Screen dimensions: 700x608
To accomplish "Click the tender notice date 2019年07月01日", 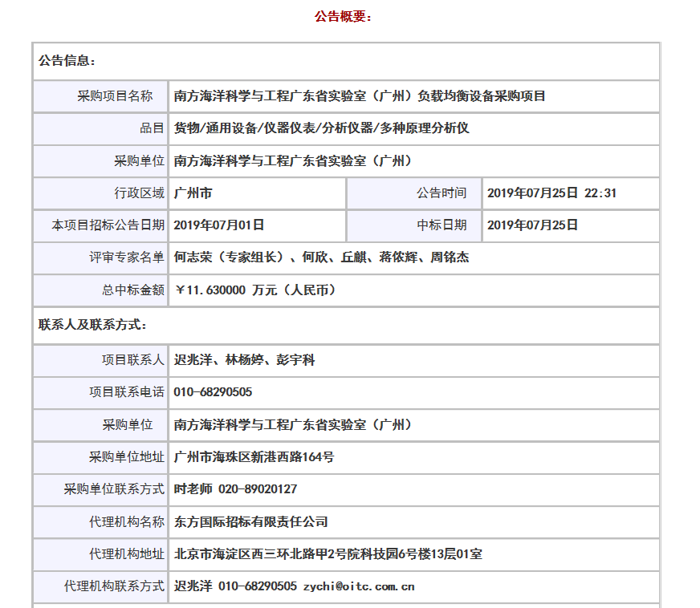I will (x=218, y=225).
